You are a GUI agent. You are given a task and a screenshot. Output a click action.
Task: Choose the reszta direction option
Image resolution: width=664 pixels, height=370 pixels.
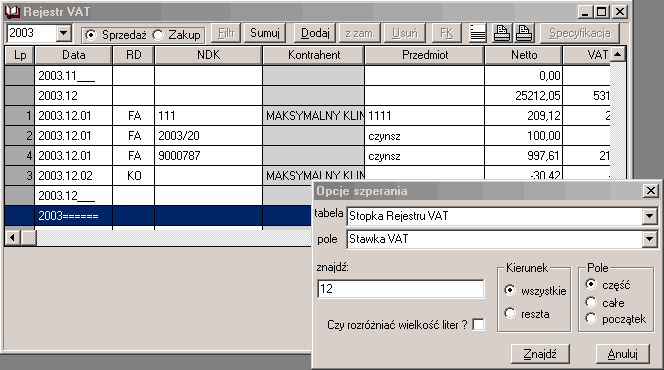(x=510, y=313)
